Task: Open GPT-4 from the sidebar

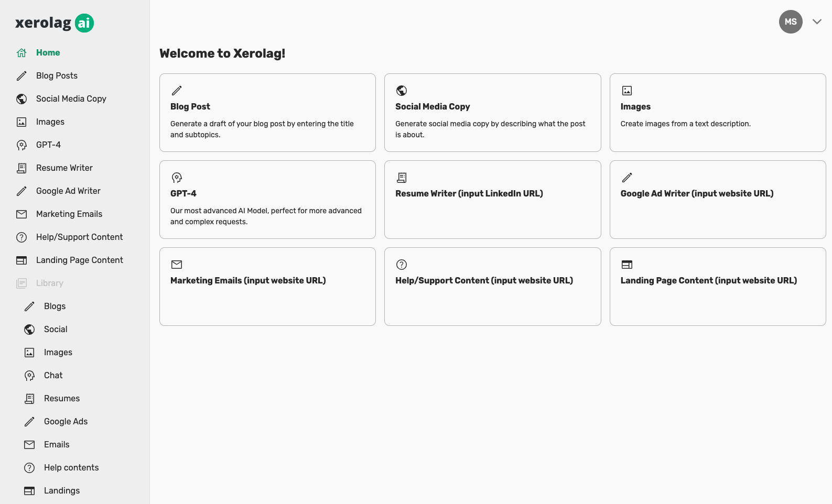Action: (x=48, y=145)
